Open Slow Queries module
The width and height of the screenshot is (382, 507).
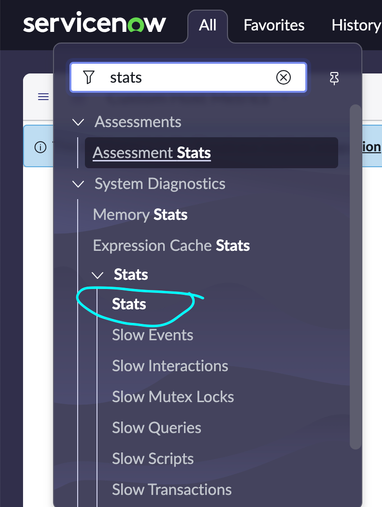point(157,428)
